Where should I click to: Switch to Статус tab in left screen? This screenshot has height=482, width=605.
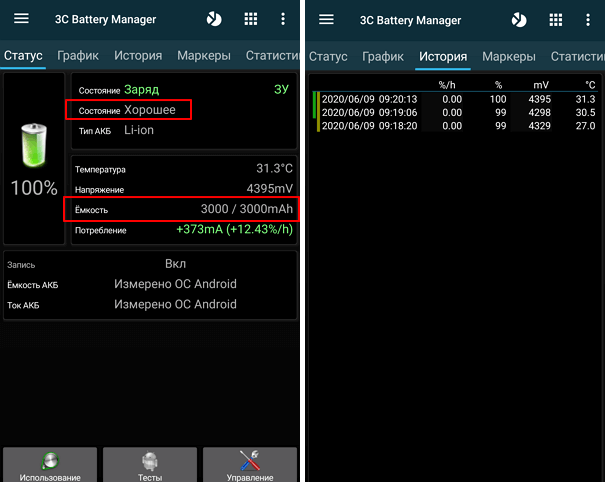pyautogui.click(x=23, y=56)
